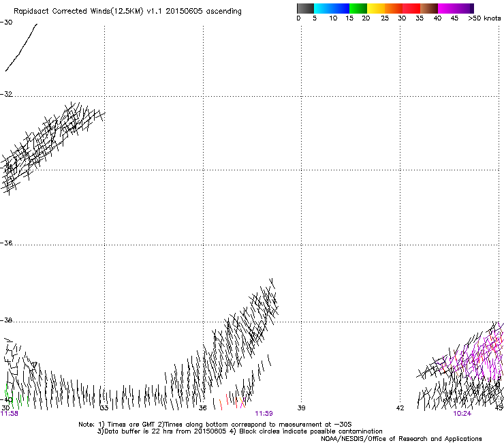Click the cyan-blue 5-15 knots color band
The width and height of the screenshot is (504, 443).
click(x=332, y=8)
